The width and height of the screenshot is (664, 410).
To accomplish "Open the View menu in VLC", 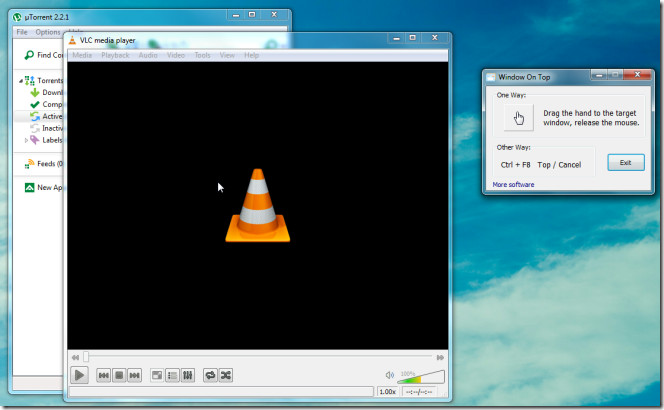I will [227, 55].
